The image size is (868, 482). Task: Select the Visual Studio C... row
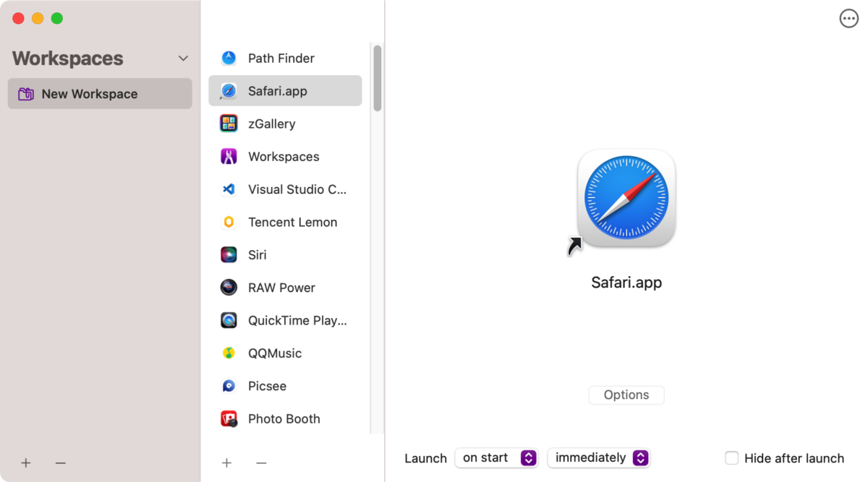(285, 189)
